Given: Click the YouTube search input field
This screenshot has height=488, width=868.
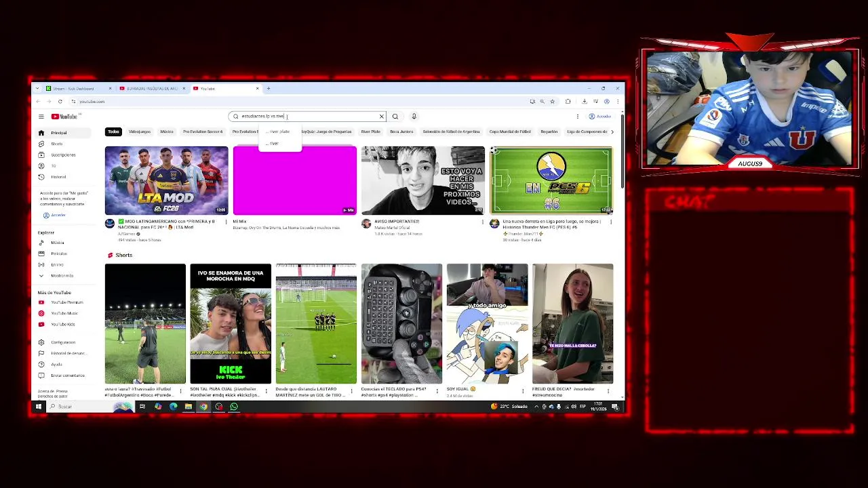Looking at the screenshot, I should click(307, 117).
